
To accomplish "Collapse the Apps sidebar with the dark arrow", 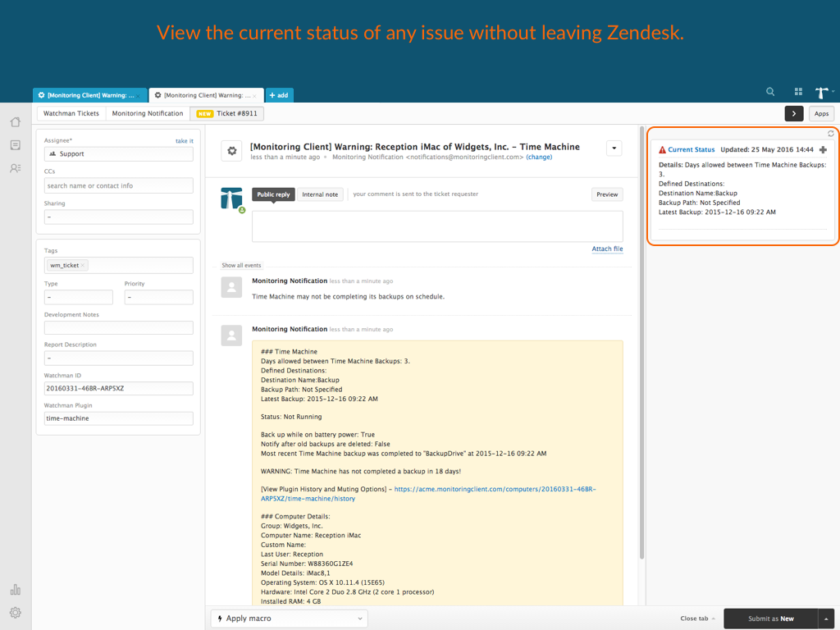I will [x=793, y=114].
